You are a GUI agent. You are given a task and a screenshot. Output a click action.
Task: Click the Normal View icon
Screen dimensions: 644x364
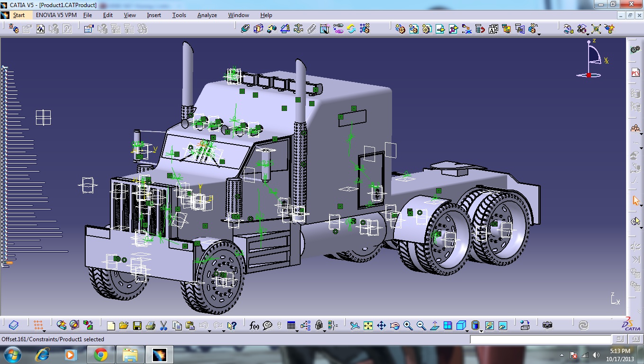pyautogui.click(x=434, y=326)
